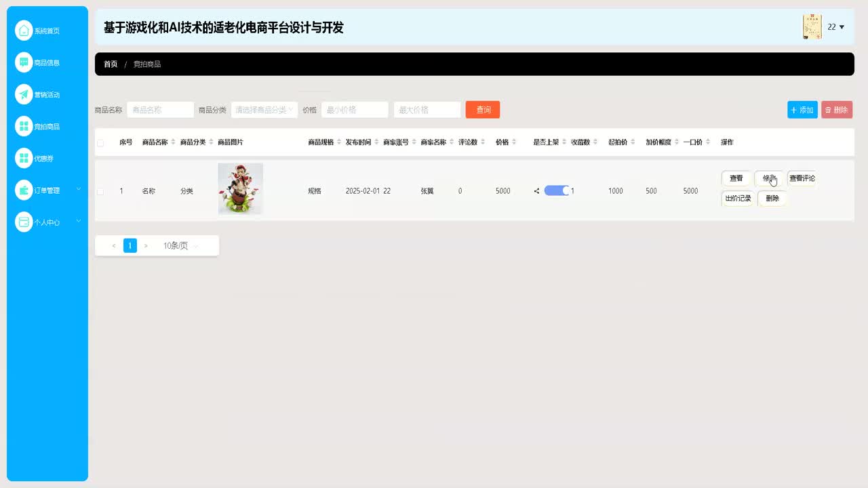This screenshot has height=488, width=868.
Task: Expand the 个人中心 submenu chevron
Action: tap(79, 221)
